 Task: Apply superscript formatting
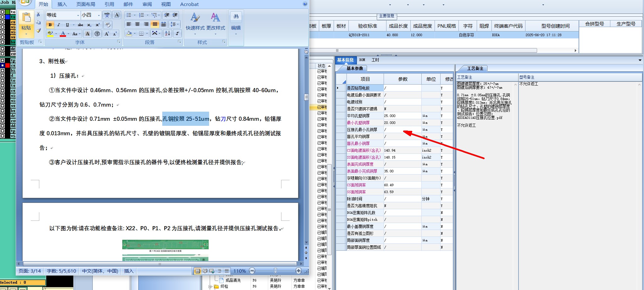(x=97, y=25)
